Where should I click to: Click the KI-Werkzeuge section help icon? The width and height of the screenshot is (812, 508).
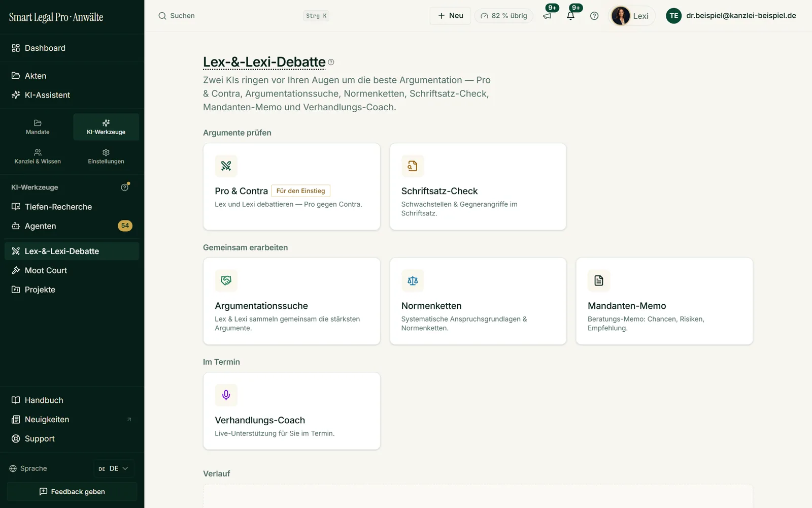click(125, 187)
